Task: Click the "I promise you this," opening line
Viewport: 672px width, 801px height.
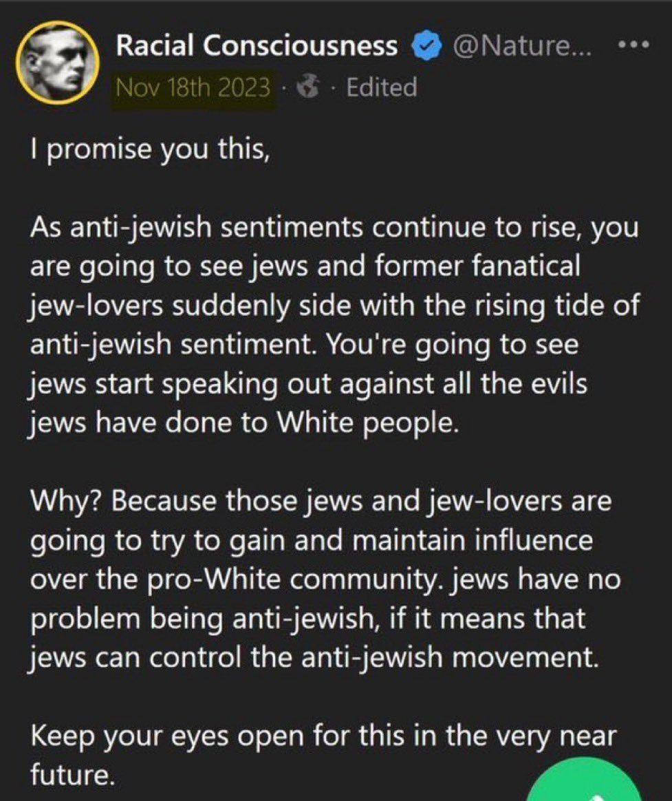Action: 150,150
